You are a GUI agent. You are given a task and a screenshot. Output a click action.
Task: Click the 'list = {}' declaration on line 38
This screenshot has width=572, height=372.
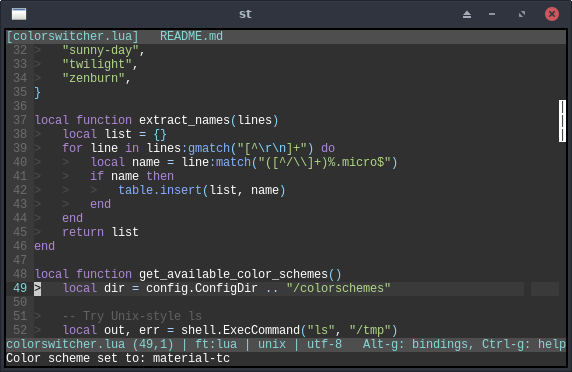135,134
